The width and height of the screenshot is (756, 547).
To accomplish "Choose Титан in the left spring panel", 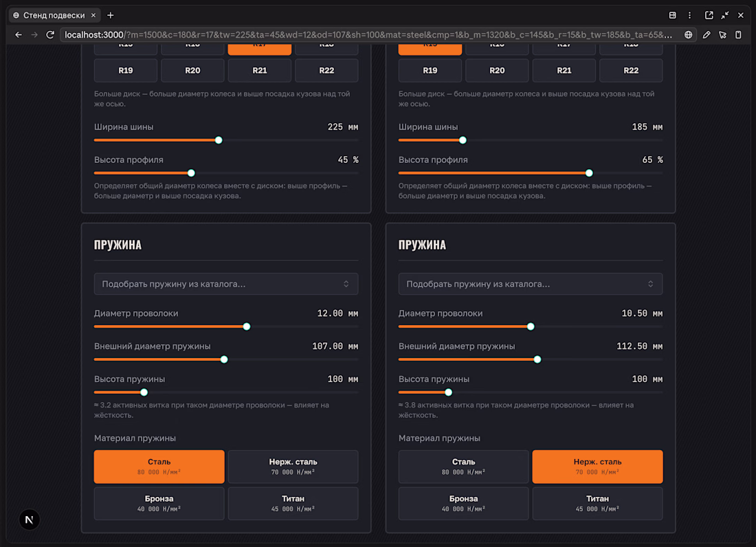I will (293, 504).
